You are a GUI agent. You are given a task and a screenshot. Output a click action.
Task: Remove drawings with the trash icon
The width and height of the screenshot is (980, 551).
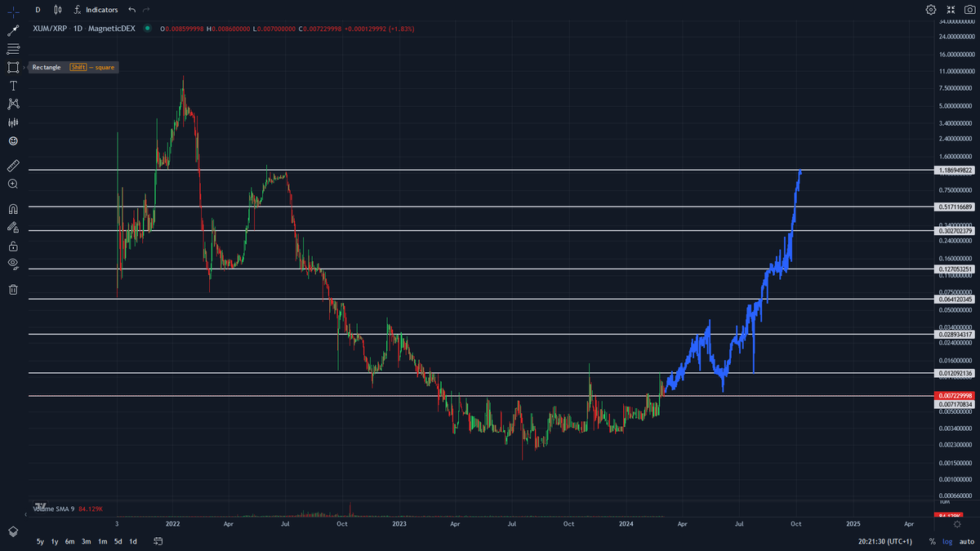[x=13, y=289]
